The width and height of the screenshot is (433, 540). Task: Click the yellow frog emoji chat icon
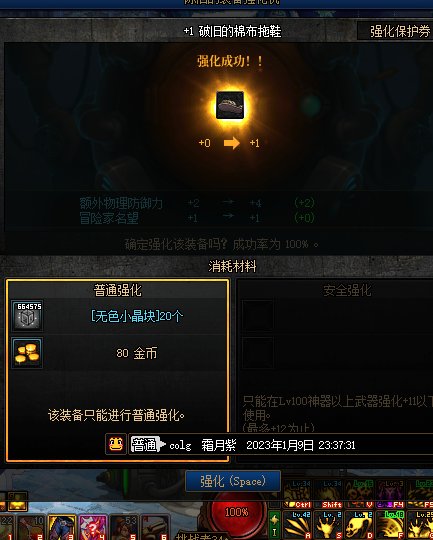coord(115,444)
